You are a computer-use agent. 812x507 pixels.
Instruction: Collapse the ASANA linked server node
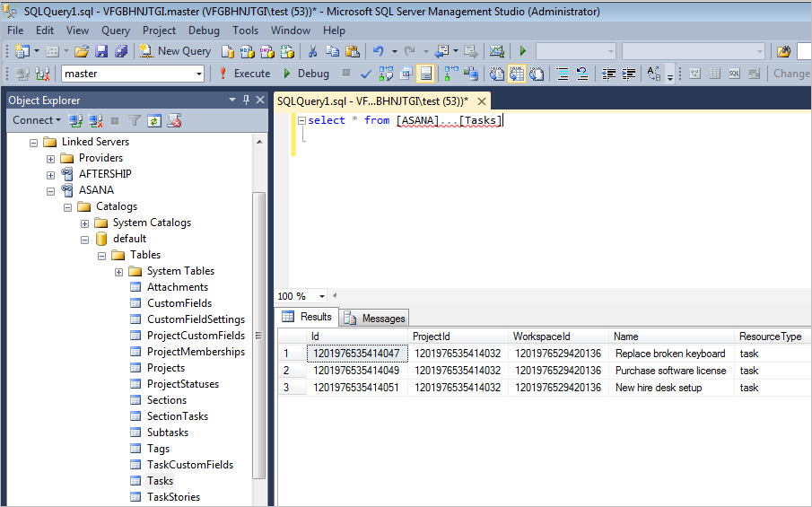(x=51, y=190)
